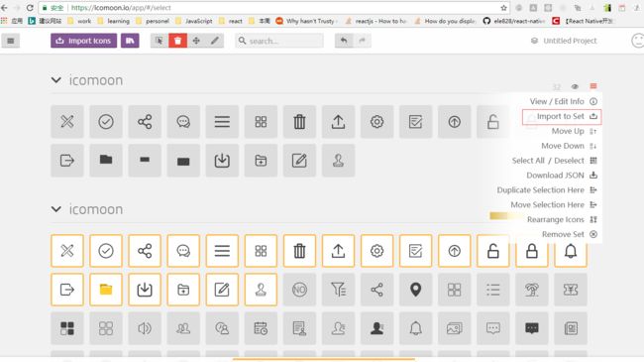Choose the Select tool in the toolbar

pyautogui.click(x=160, y=41)
